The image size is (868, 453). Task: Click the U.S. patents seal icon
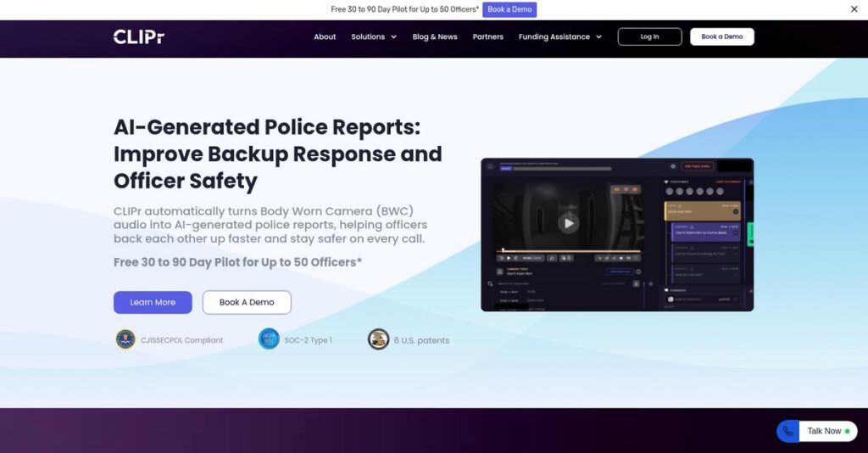click(x=379, y=339)
